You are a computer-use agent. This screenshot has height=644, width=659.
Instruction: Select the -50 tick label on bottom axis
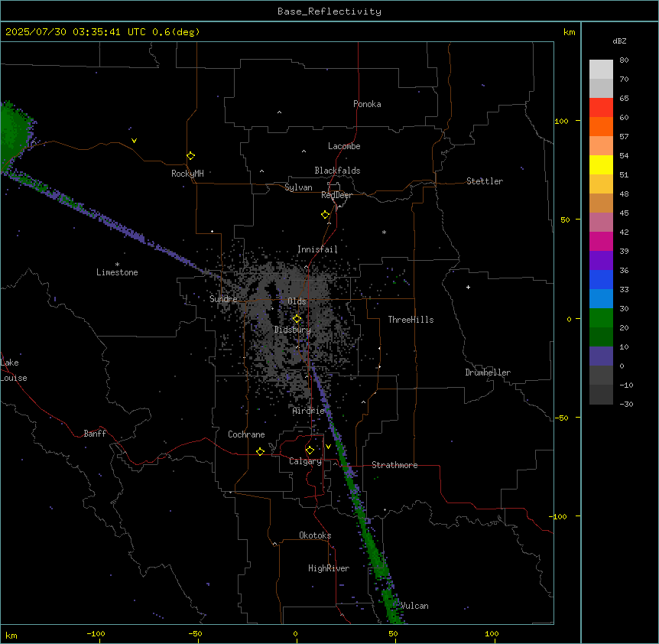click(195, 633)
